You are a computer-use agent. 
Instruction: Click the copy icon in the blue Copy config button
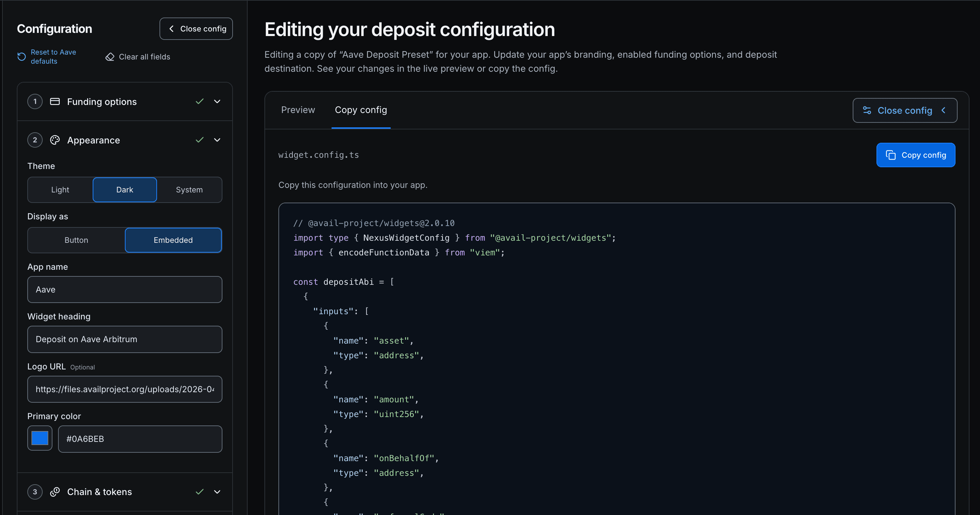[x=890, y=155]
